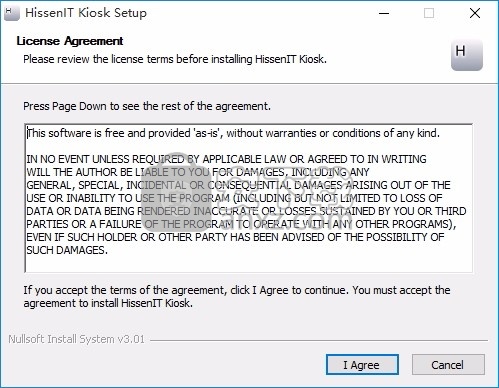Screen dimensions: 499x388
Task: Click the first line 'This software is free'
Action: 233,133
